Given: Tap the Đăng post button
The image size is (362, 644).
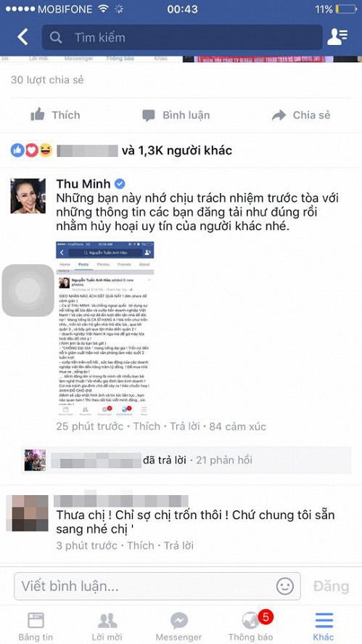Looking at the screenshot, I should 331,586.
